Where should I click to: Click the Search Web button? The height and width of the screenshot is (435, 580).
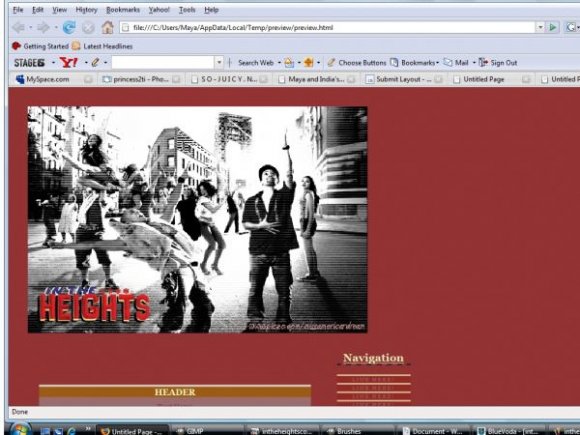pos(256,63)
